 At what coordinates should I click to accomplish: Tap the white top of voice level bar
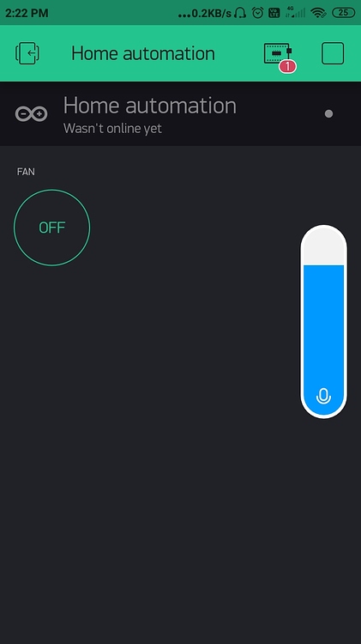[x=323, y=246]
